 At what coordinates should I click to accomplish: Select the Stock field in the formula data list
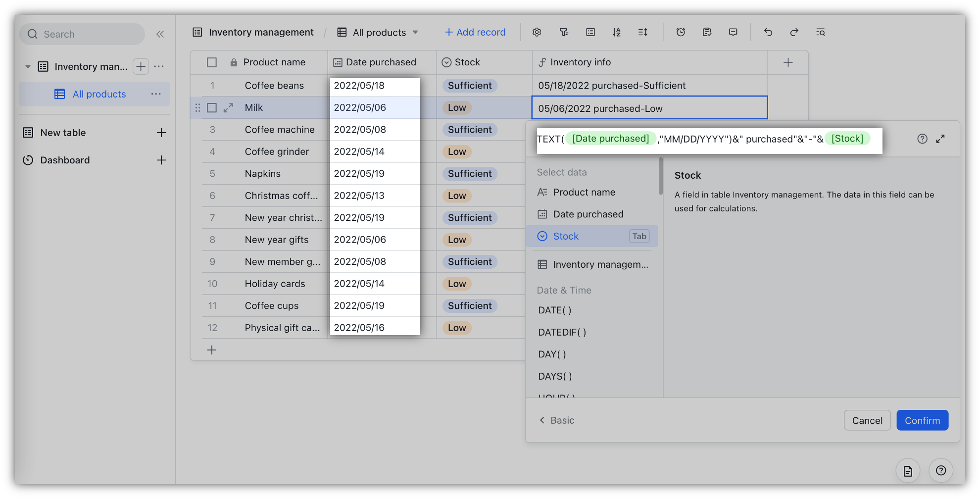566,236
